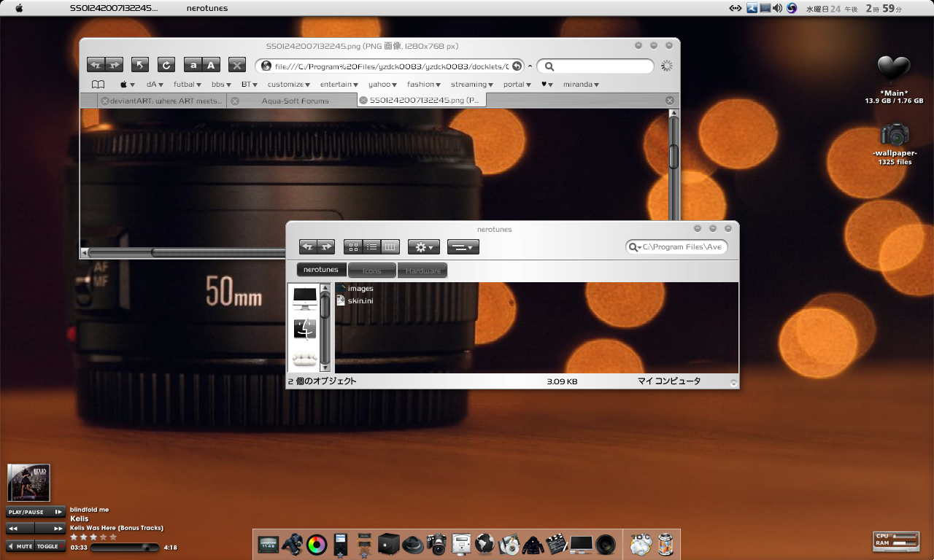Image resolution: width=934 pixels, height=560 pixels.
Task: Open the DSLR camera dock icon
Action: [x=436, y=544]
